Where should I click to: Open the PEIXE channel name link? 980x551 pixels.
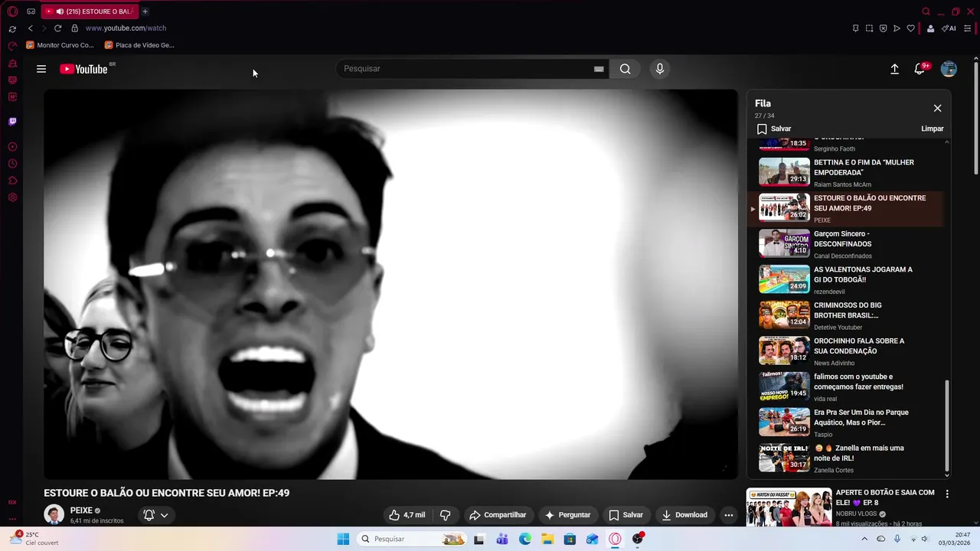81,510
